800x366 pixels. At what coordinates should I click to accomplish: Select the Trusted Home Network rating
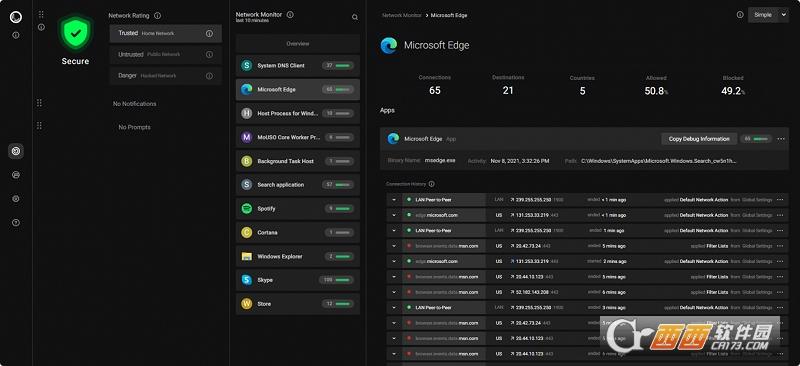165,33
